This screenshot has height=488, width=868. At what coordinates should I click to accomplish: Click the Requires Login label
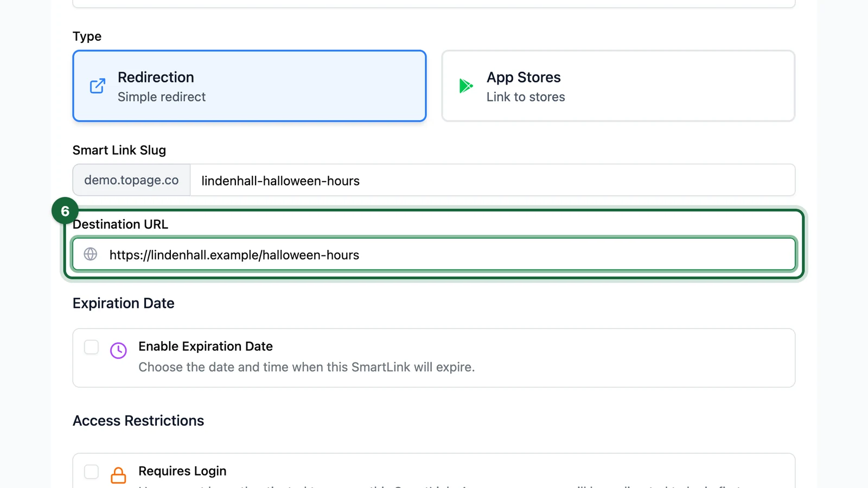click(x=182, y=471)
